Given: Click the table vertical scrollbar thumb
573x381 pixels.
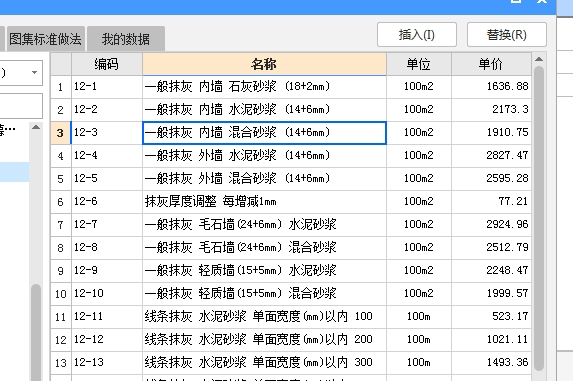Looking at the screenshot, I should [x=539, y=218].
